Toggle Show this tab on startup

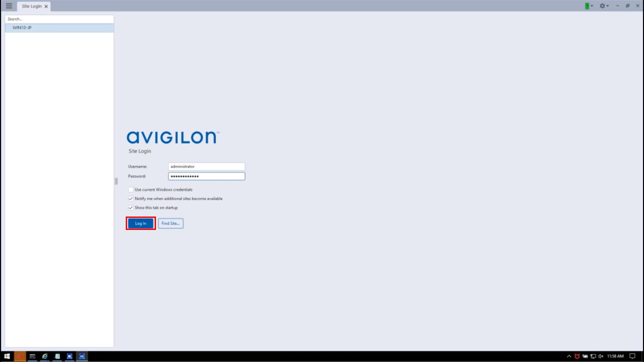pyautogui.click(x=130, y=207)
